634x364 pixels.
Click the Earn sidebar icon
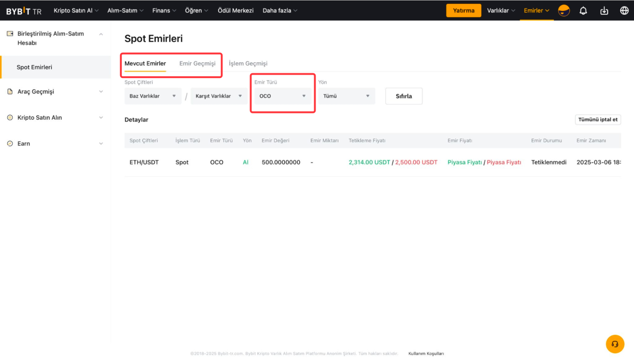click(10, 144)
